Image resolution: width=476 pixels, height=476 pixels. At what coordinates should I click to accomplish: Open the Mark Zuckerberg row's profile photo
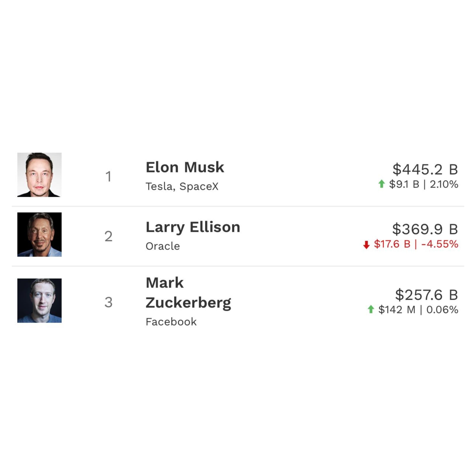pos(39,301)
